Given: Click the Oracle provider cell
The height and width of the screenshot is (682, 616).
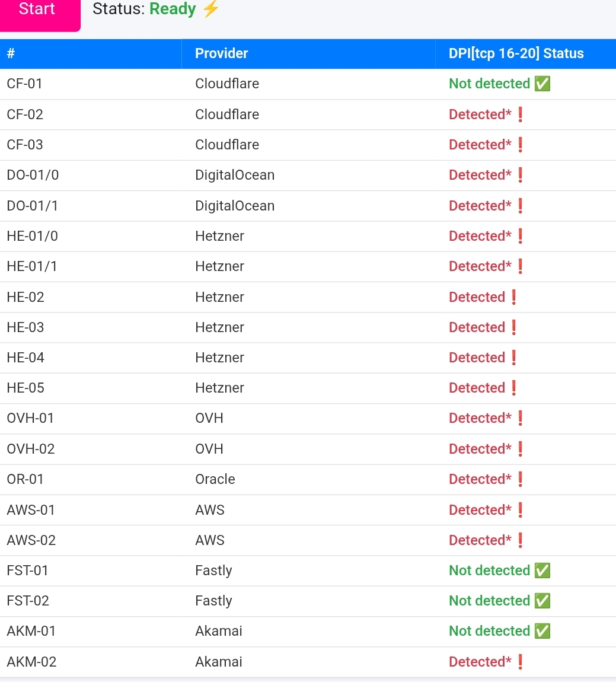Looking at the screenshot, I should pyautogui.click(x=215, y=479).
